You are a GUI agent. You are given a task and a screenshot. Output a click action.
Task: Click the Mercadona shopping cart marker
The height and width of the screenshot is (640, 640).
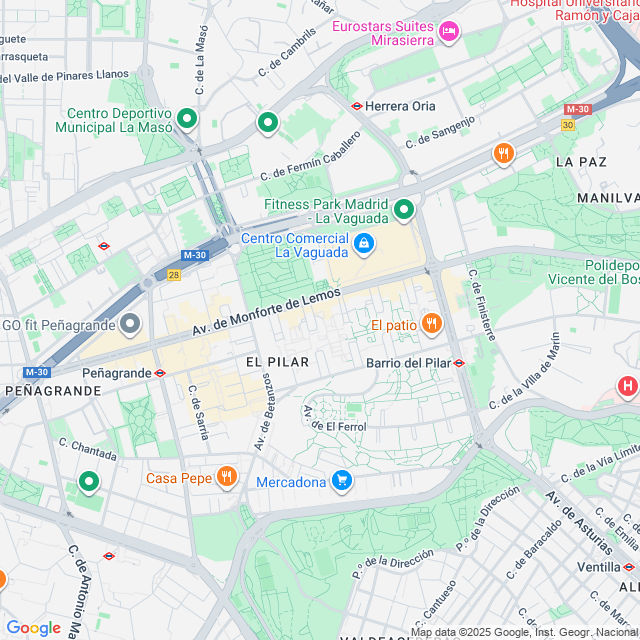coord(342,481)
